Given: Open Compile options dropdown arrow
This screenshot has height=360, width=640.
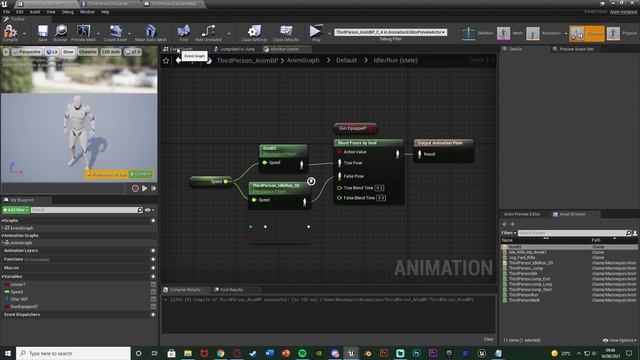Looking at the screenshot, I should pyautogui.click(x=24, y=33).
